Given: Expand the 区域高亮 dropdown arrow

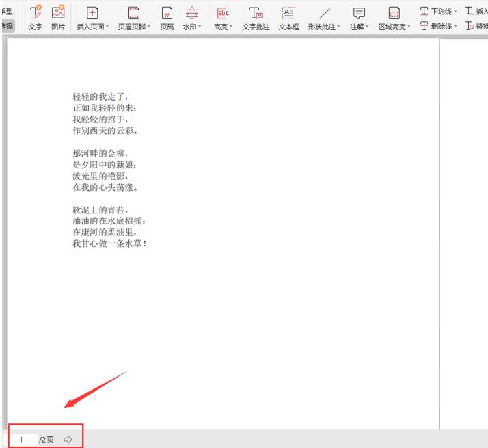Looking at the screenshot, I should point(409,27).
